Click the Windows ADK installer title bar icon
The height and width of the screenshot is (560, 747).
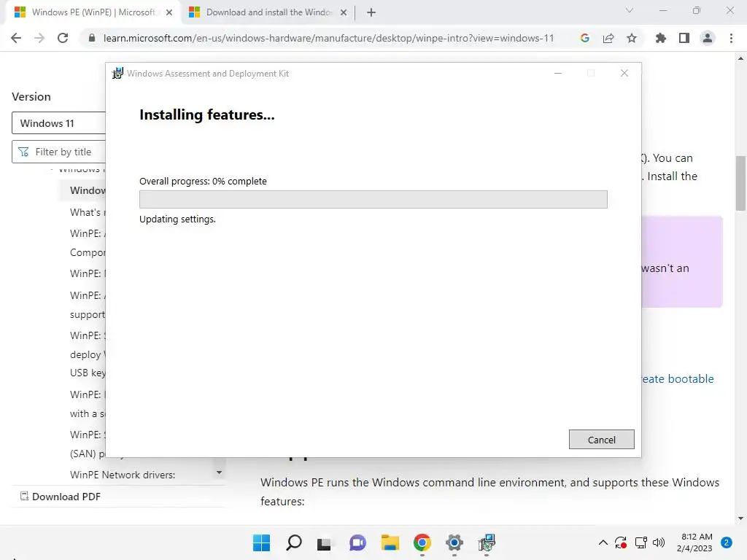point(117,74)
